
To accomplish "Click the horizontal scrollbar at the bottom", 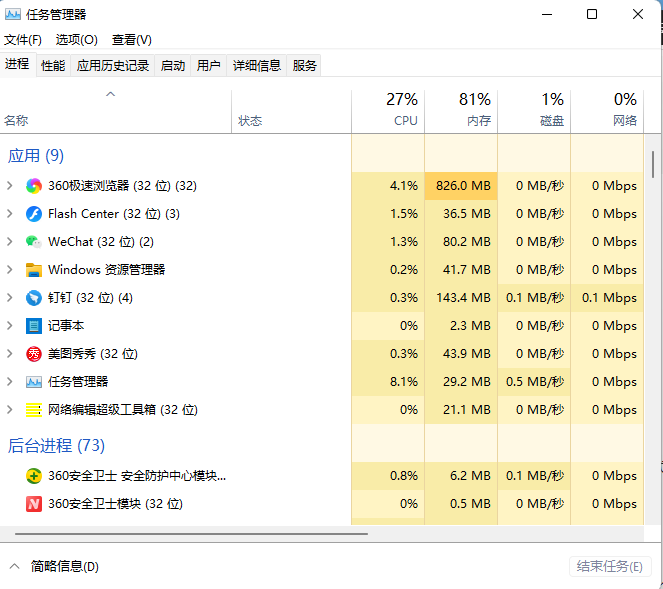I will click(190, 534).
